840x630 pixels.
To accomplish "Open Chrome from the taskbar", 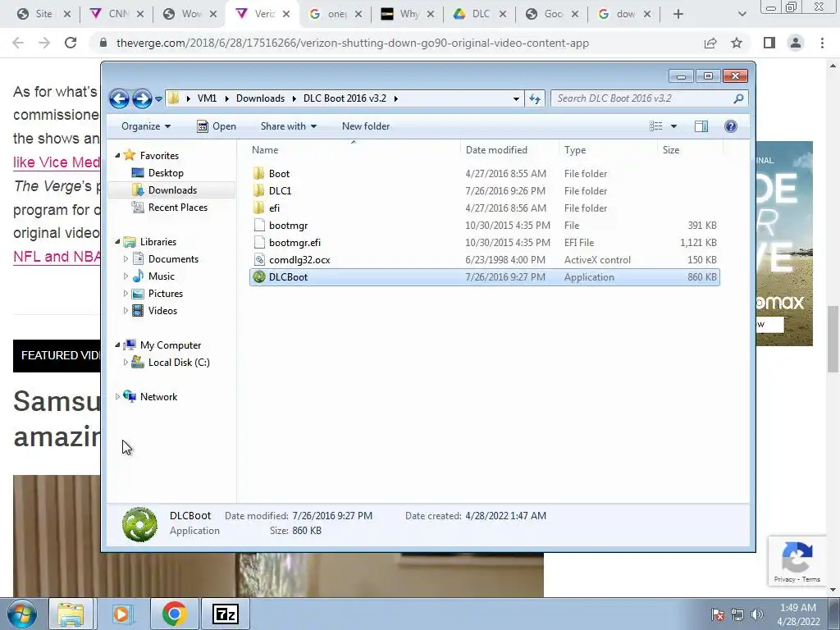I will pos(174,614).
